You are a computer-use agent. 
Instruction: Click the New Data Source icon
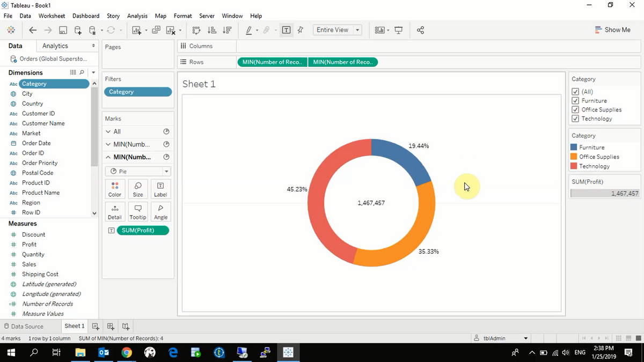click(x=78, y=30)
